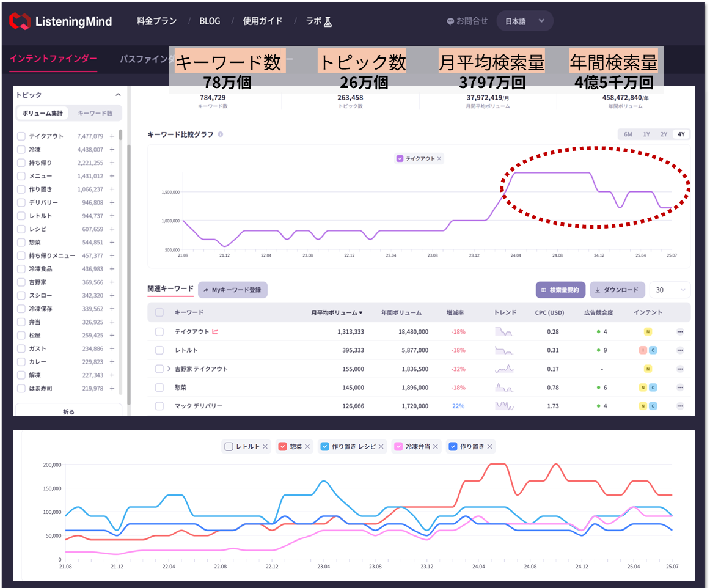Click the Myキーワード登録 button

[x=232, y=290]
